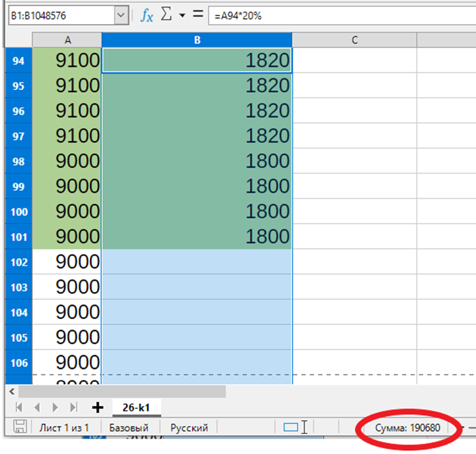
Task: Select column C header
Action: coord(354,40)
